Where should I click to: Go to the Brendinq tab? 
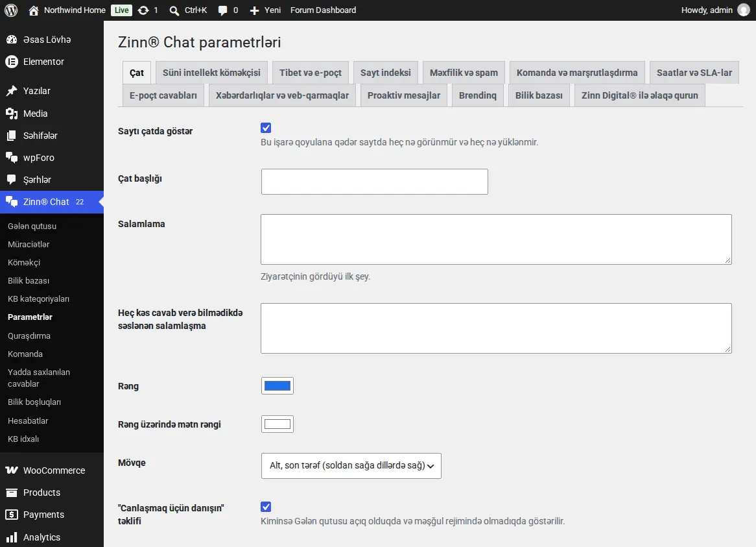point(478,95)
